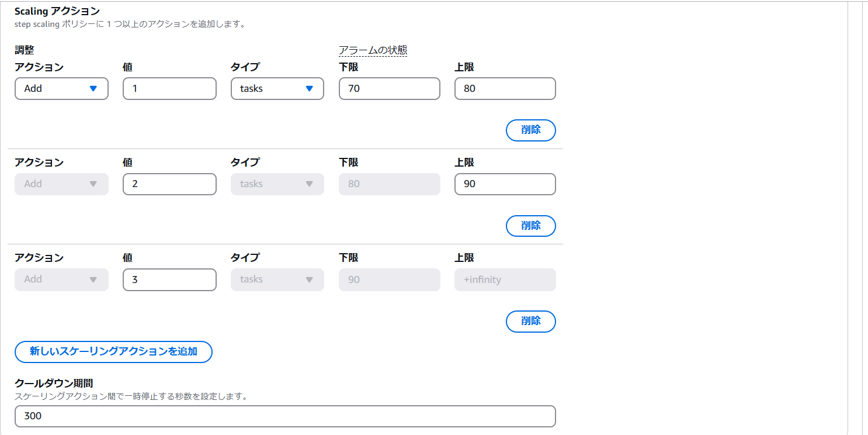This screenshot has width=868, height=435.
Task: Click the cooldown seconds description text
Action: [x=131, y=396]
